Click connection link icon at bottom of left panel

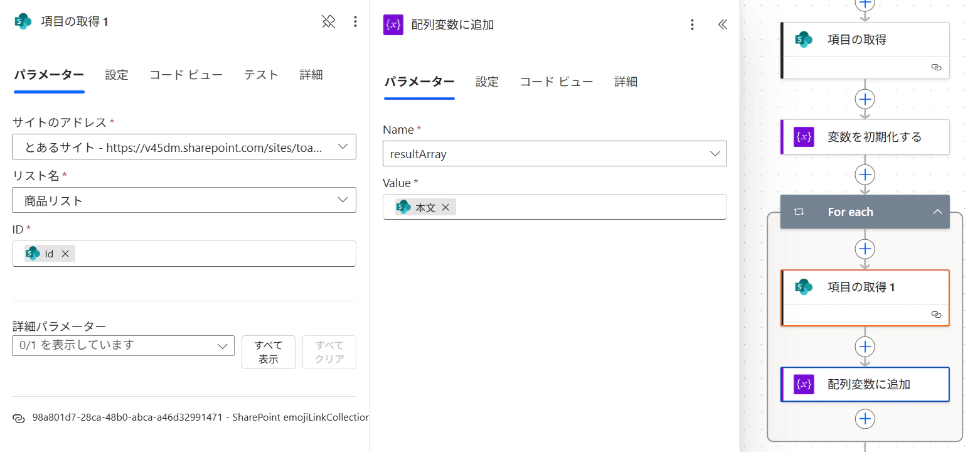pos(18,417)
